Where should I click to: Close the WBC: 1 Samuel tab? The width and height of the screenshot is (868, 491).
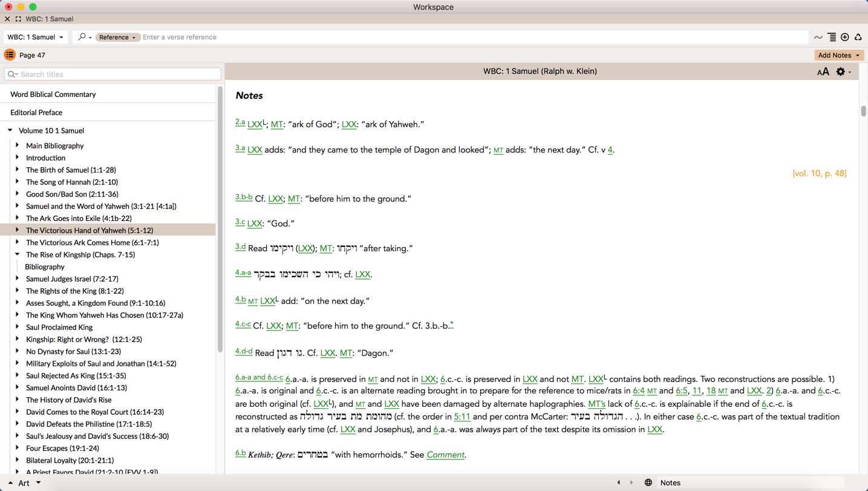tap(7, 19)
